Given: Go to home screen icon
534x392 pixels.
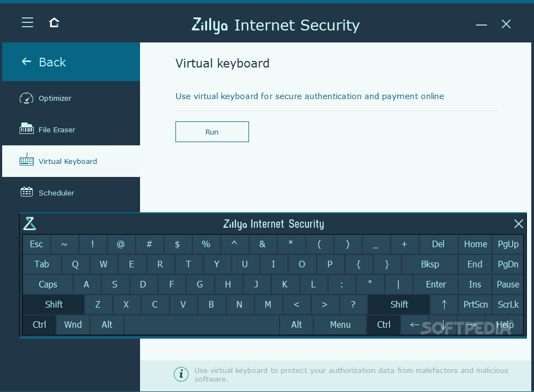Looking at the screenshot, I should 54,22.
